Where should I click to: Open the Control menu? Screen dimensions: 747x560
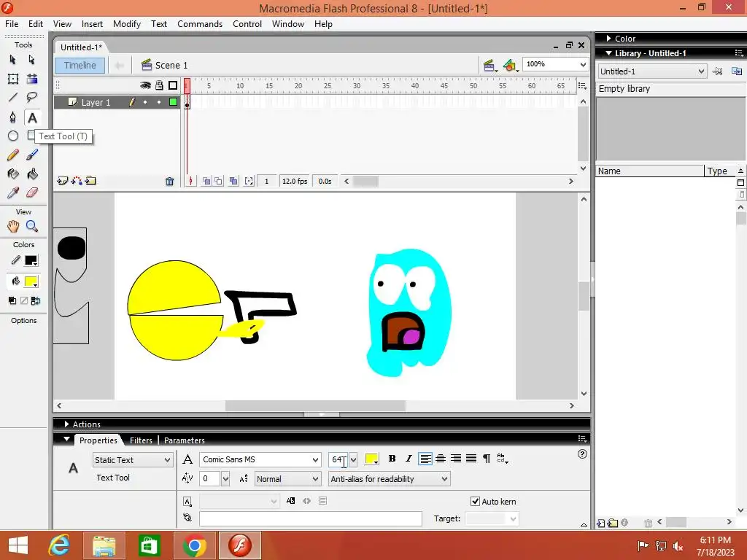[x=247, y=24]
